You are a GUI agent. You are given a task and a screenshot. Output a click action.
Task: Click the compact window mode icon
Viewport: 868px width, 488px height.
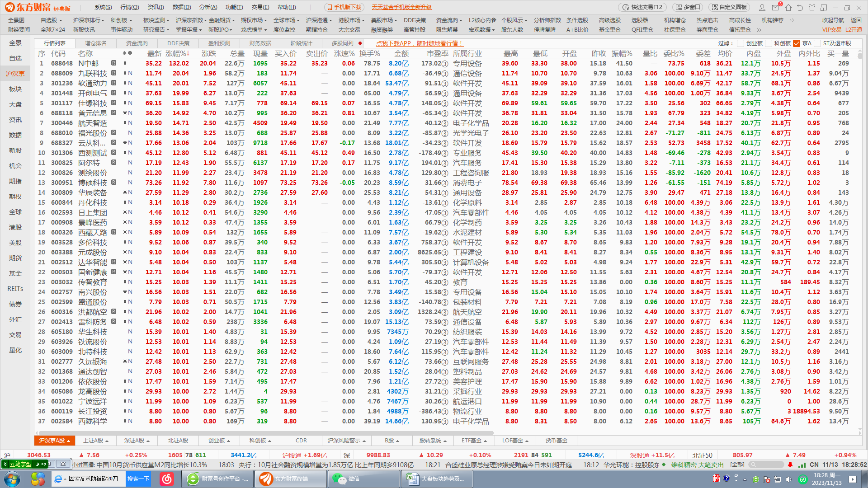[x=824, y=7]
